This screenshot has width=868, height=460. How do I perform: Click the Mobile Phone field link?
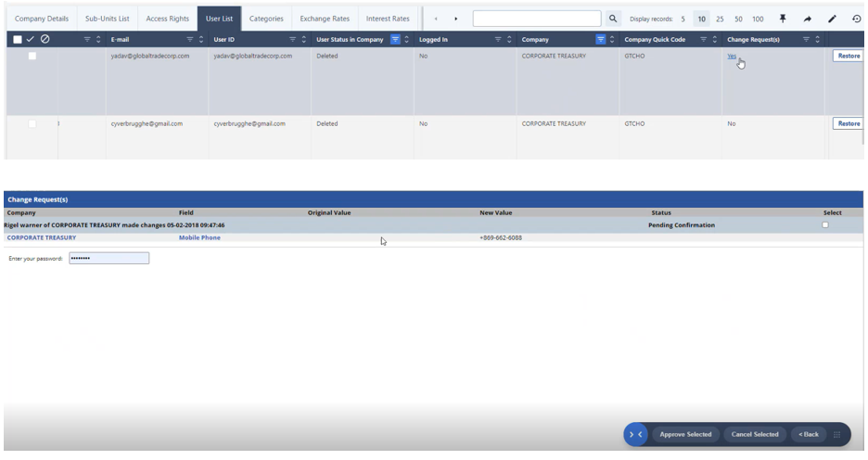(x=199, y=237)
